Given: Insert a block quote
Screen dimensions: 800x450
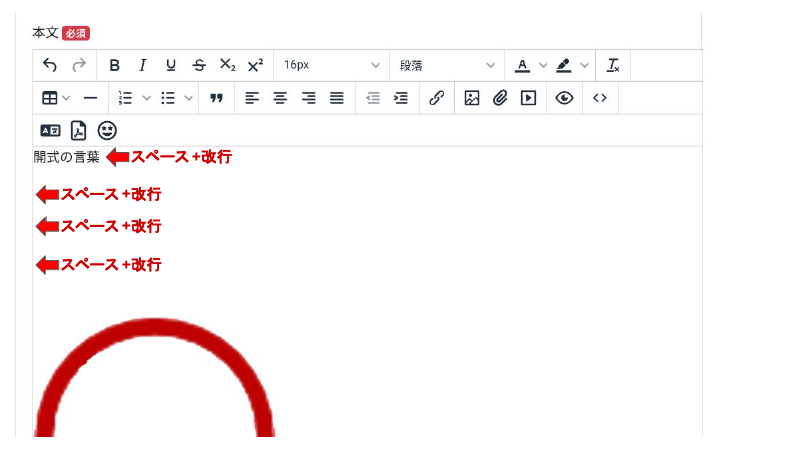Looking at the screenshot, I should 216,98.
